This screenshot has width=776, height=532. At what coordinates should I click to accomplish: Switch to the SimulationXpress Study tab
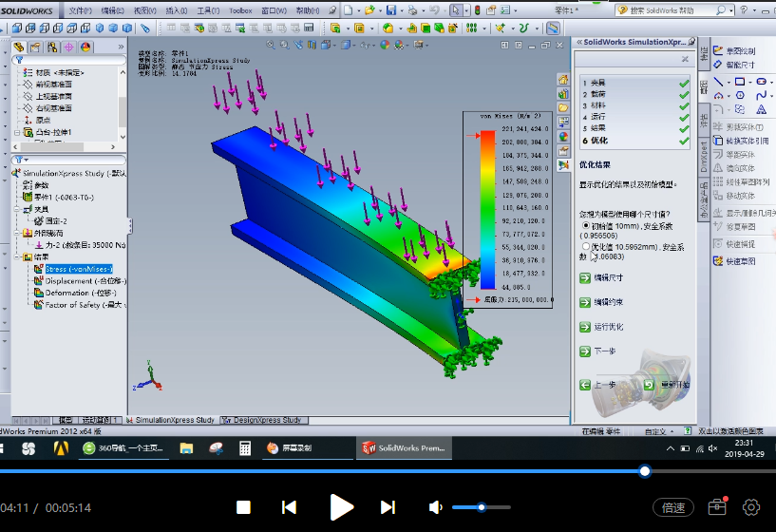170,420
